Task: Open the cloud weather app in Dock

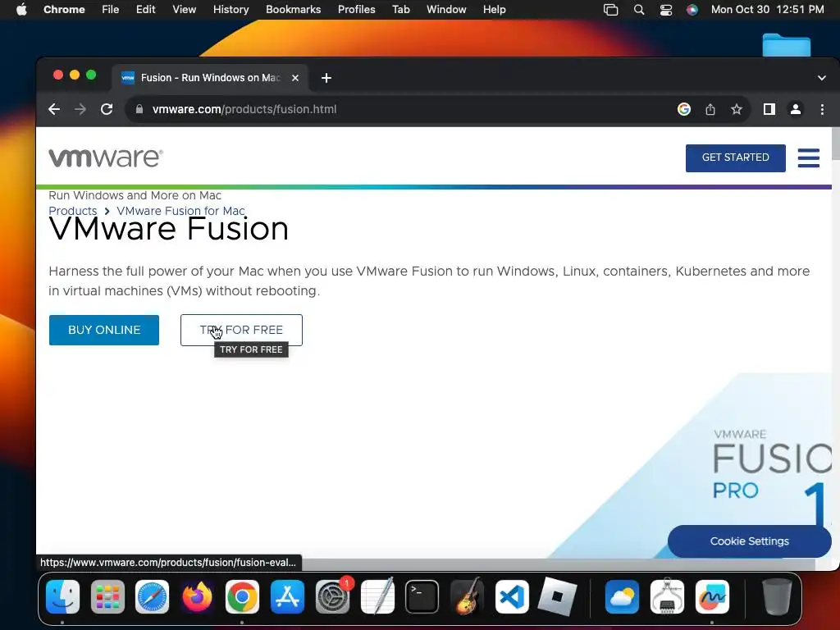Action: [622, 596]
